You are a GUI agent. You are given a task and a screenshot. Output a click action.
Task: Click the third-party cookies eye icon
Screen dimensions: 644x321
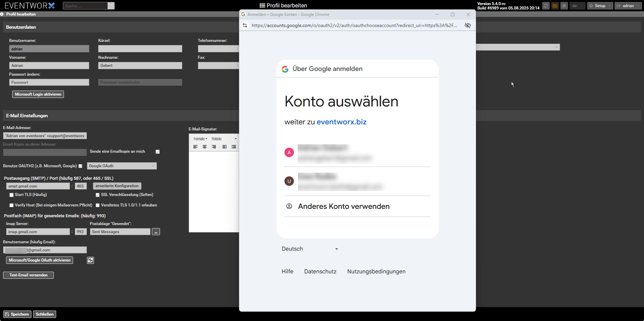468,25
